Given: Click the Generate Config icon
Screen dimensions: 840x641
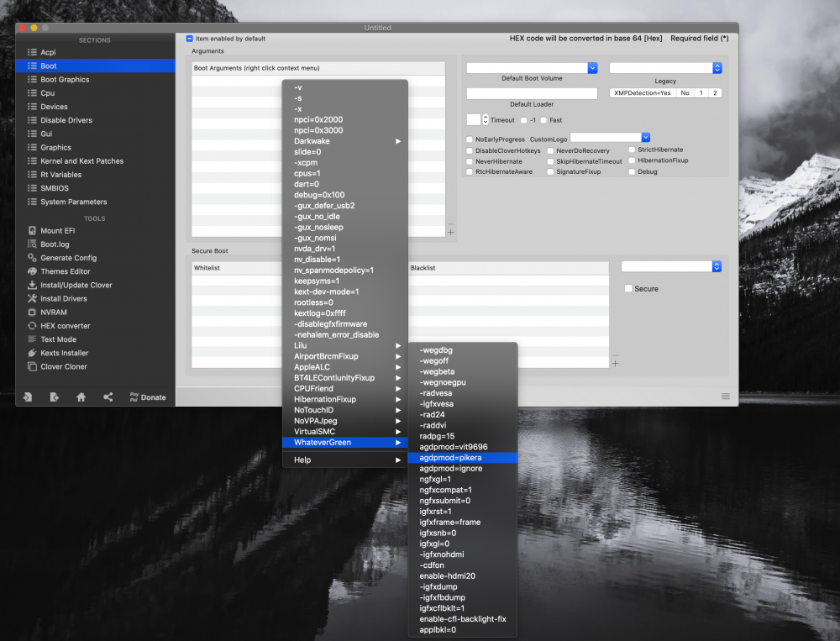Looking at the screenshot, I should pos(32,258).
